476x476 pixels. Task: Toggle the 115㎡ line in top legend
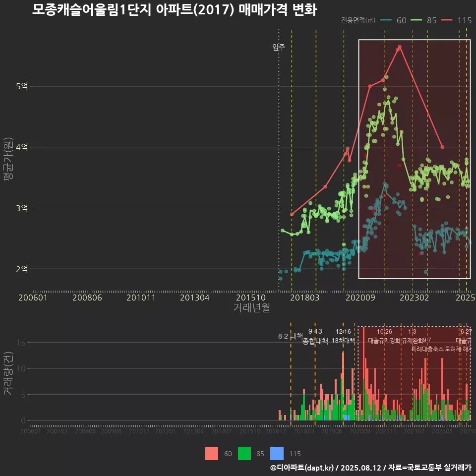point(456,20)
